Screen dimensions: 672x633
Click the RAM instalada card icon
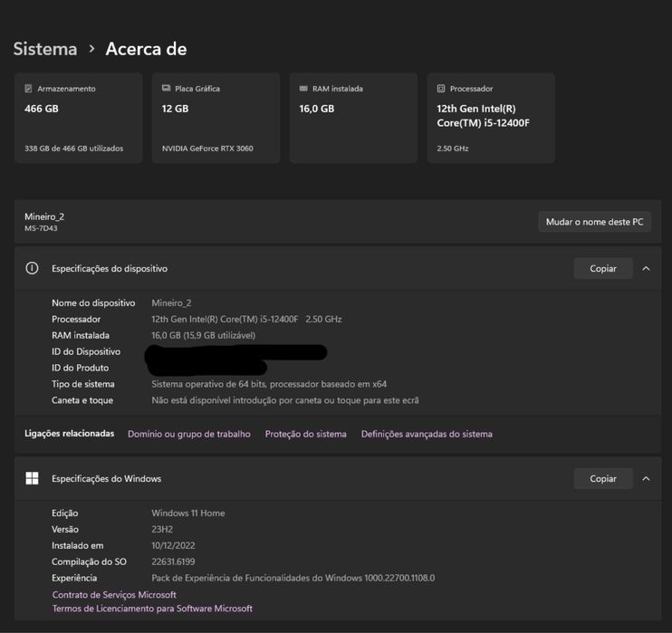click(x=303, y=88)
